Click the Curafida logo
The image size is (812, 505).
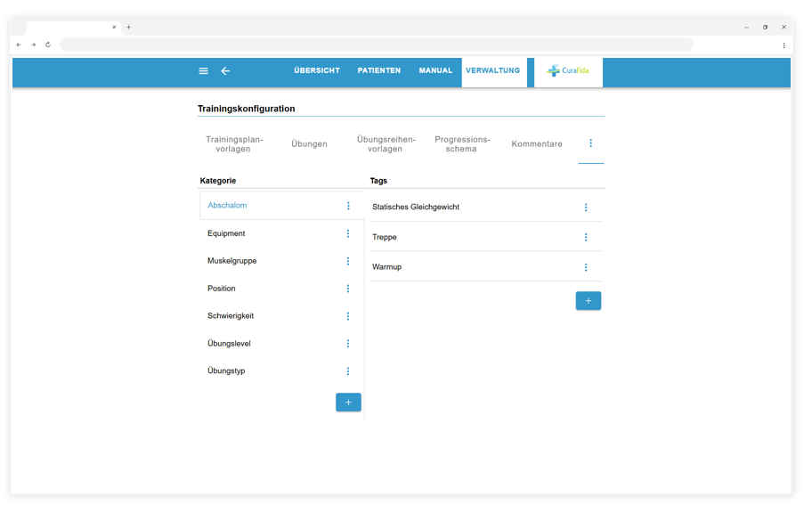[568, 70]
